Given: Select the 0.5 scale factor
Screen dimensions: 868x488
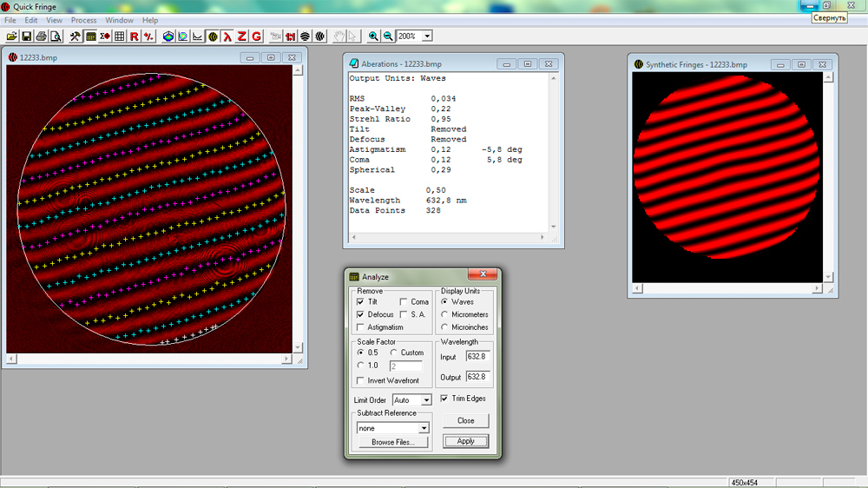Looking at the screenshot, I should pyautogui.click(x=360, y=353).
